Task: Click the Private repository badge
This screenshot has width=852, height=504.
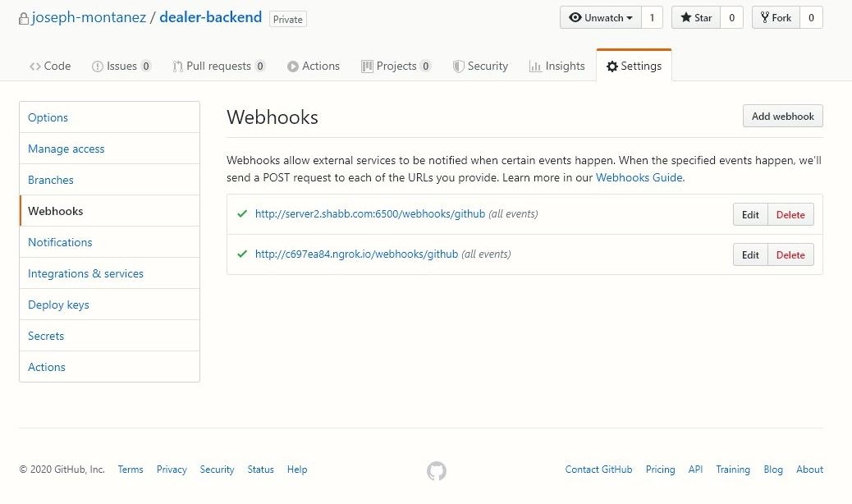Action: [288, 19]
